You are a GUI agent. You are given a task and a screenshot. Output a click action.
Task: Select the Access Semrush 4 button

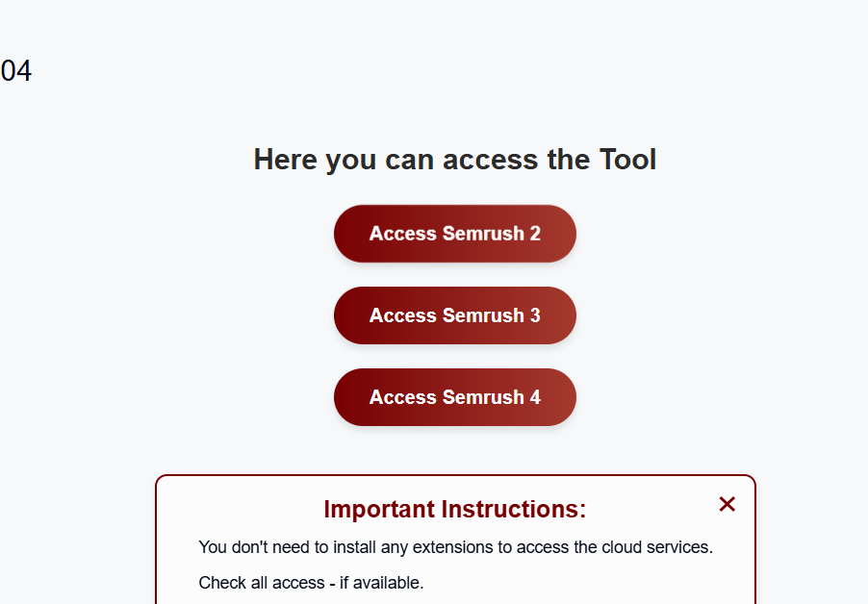tap(455, 397)
